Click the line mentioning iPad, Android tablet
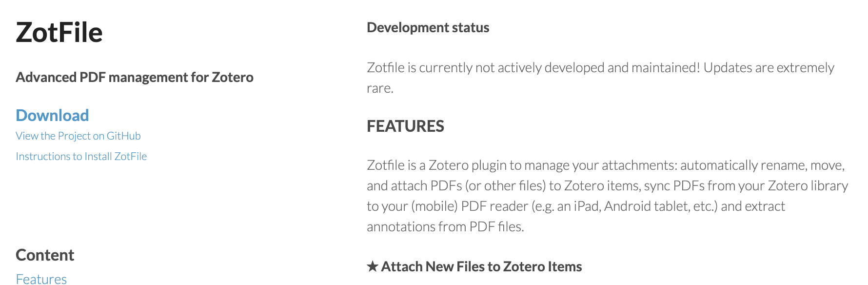Image resolution: width=868 pixels, height=285 pixels. click(x=576, y=206)
